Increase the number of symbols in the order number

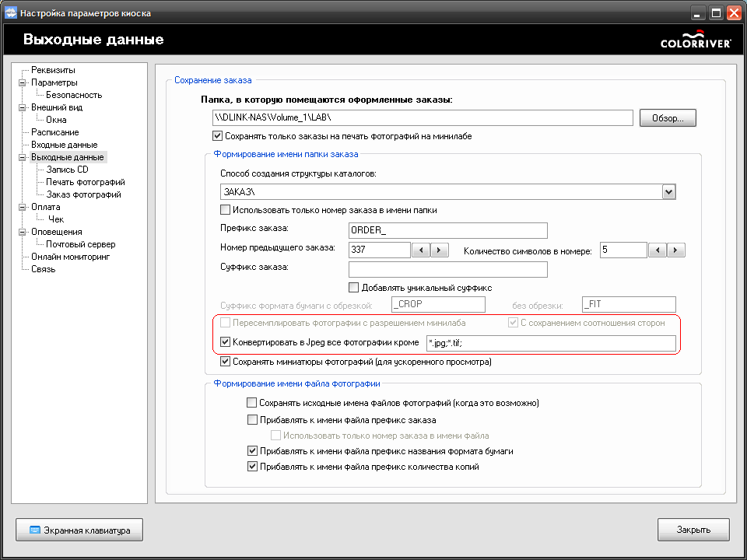676,250
